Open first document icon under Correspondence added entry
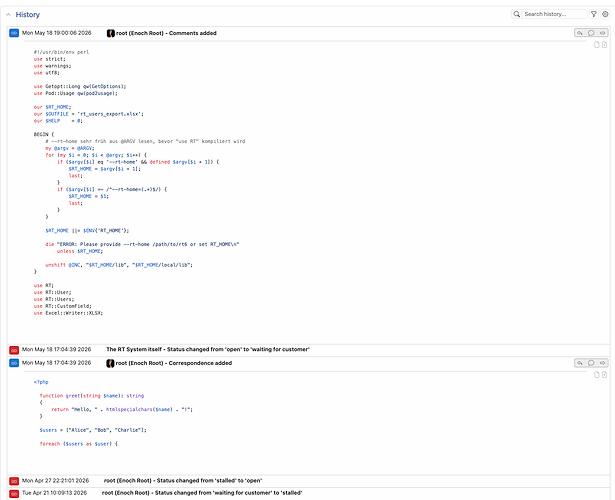The width and height of the screenshot is (615, 500). tap(597, 375)
